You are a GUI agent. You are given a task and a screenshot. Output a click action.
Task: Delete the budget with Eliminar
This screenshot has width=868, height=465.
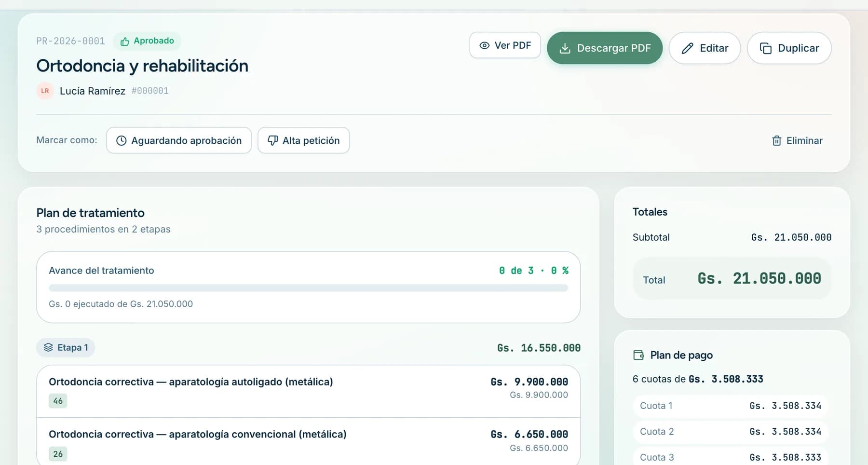tap(797, 141)
